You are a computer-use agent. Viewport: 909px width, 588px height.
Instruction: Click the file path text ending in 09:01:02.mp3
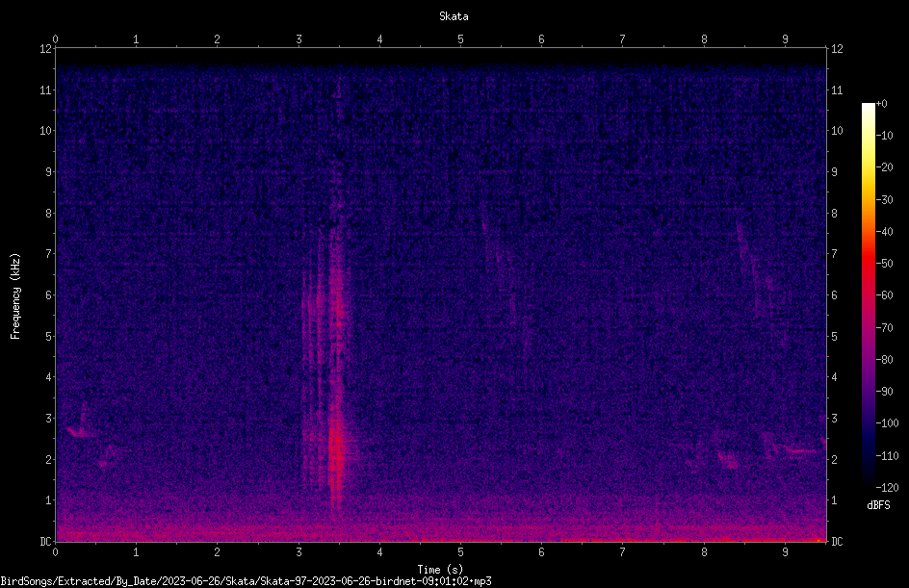(x=246, y=581)
